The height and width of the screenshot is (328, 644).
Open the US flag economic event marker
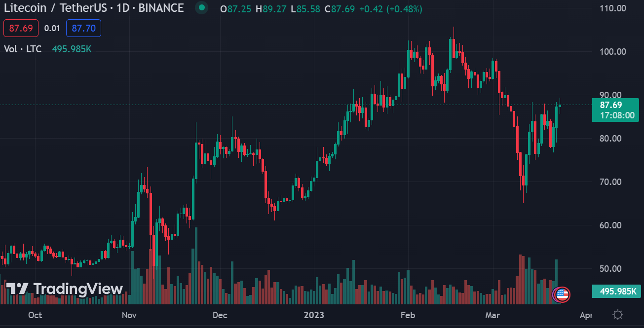coord(562,294)
